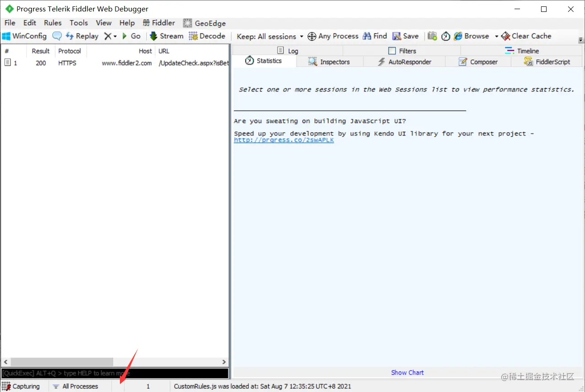Click the GeoEdge menu item

click(205, 23)
